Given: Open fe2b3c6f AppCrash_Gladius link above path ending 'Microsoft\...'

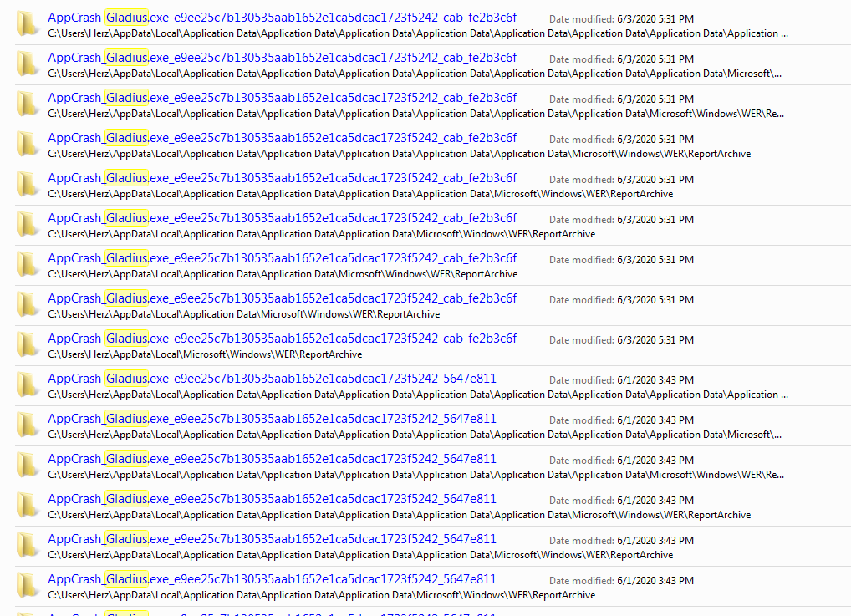Looking at the screenshot, I should pyautogui.click(x=283, y=58).
